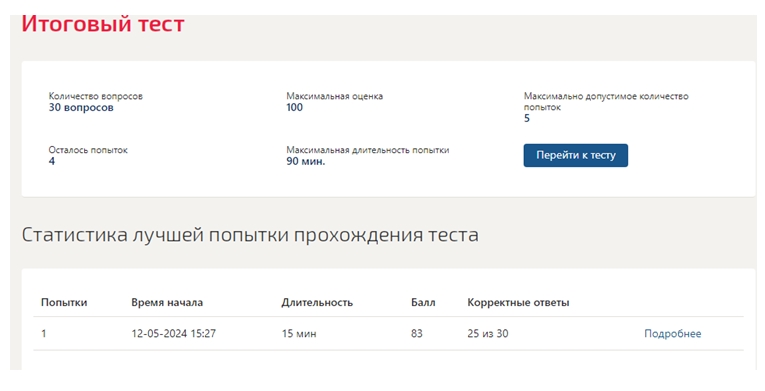Select the start time cell 12-05-2024 15:27

coord(173,334)
